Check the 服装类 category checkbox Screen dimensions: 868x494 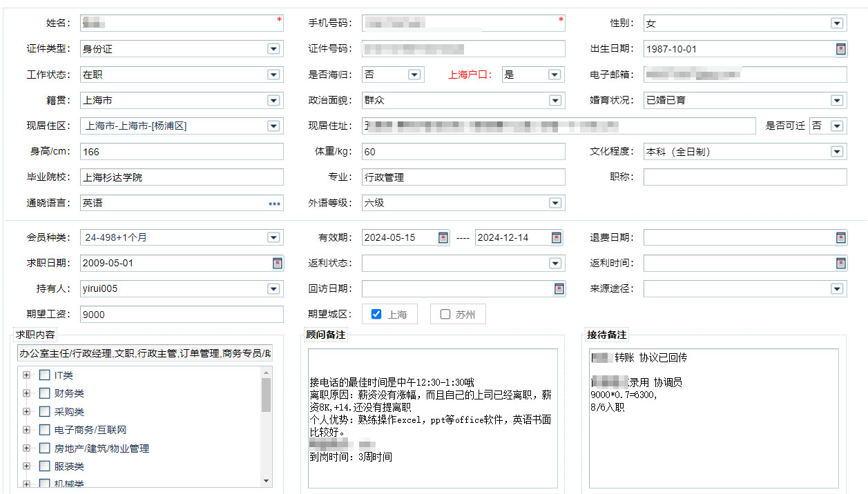[x=44, y=466]
